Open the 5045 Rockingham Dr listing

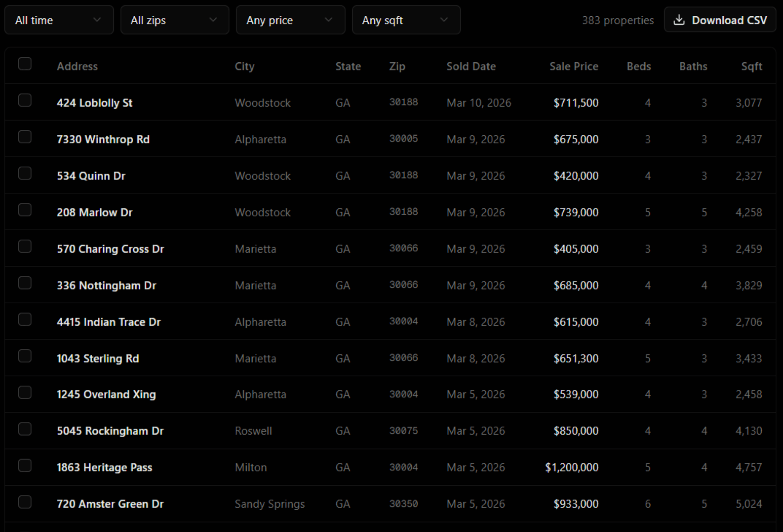[110, 431]
